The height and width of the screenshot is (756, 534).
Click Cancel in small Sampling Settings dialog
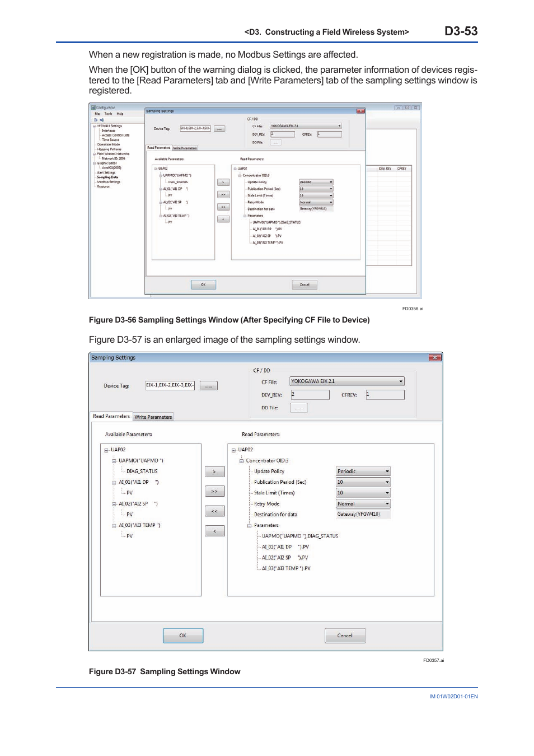(305, 284)
